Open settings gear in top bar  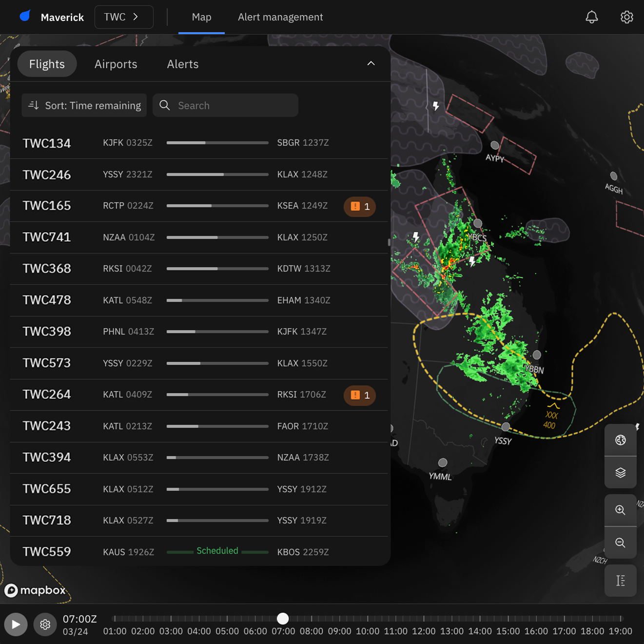[x=626, y=17]
